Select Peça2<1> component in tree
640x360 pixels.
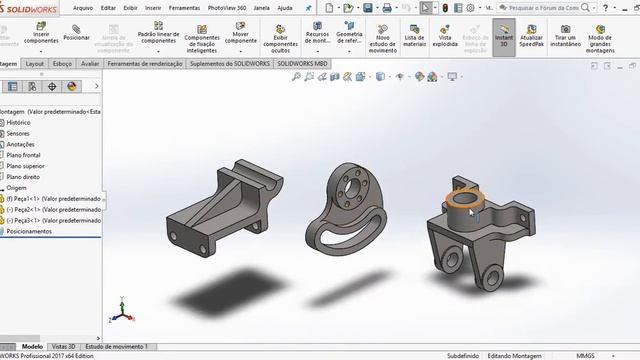tap(51, 209)
